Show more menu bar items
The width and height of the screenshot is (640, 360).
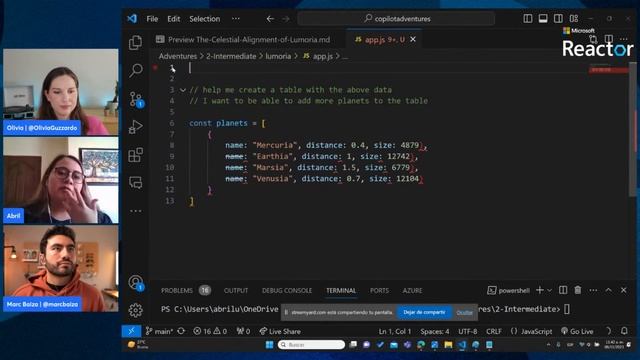pos(236,19)
